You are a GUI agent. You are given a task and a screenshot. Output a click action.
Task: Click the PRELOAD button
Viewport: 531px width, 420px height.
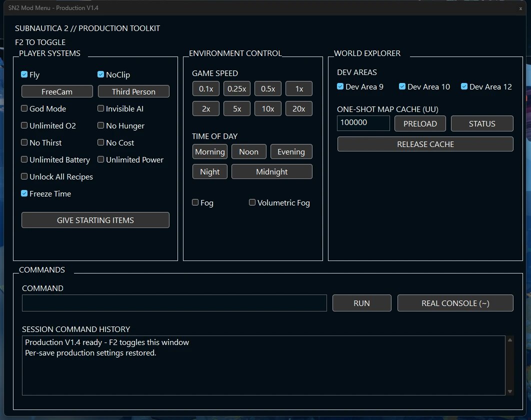click(x=420, y=123)
